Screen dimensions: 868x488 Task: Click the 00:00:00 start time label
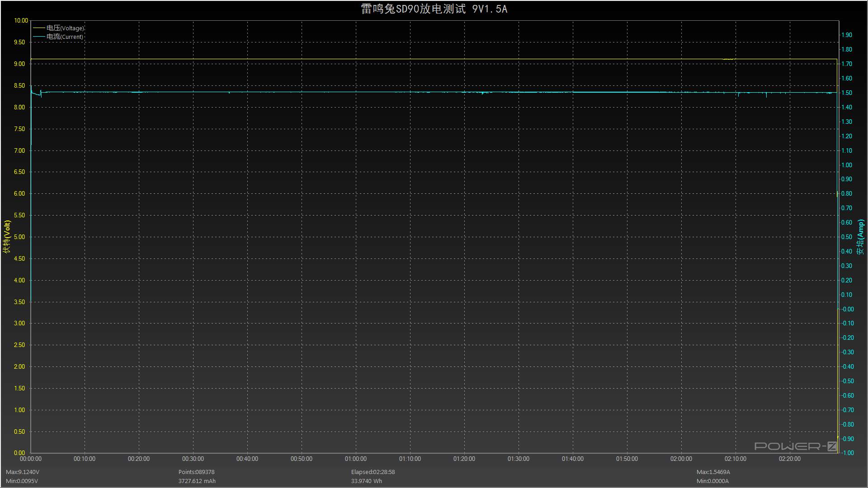[x=31, y=459]
